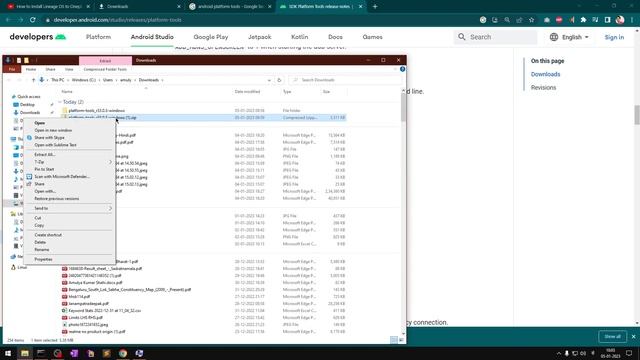Open the Google Play nav item
640x360 pixels.
click(x=211, y=37)
